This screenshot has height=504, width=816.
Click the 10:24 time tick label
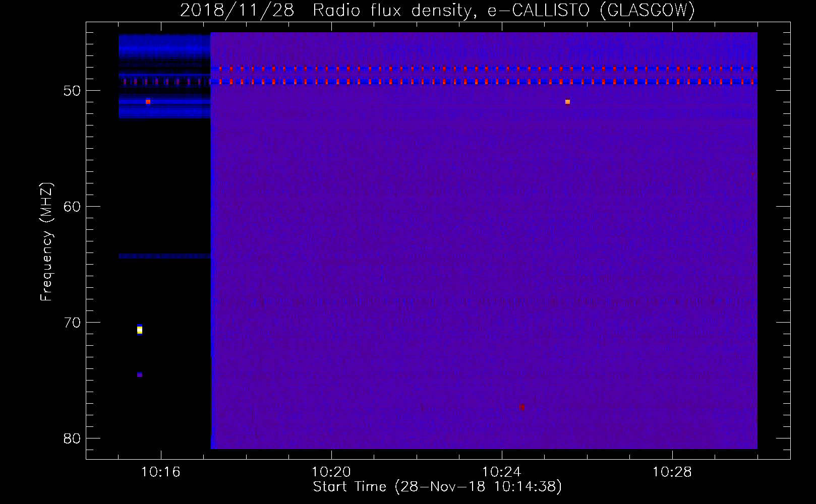[x=501, y=472]
